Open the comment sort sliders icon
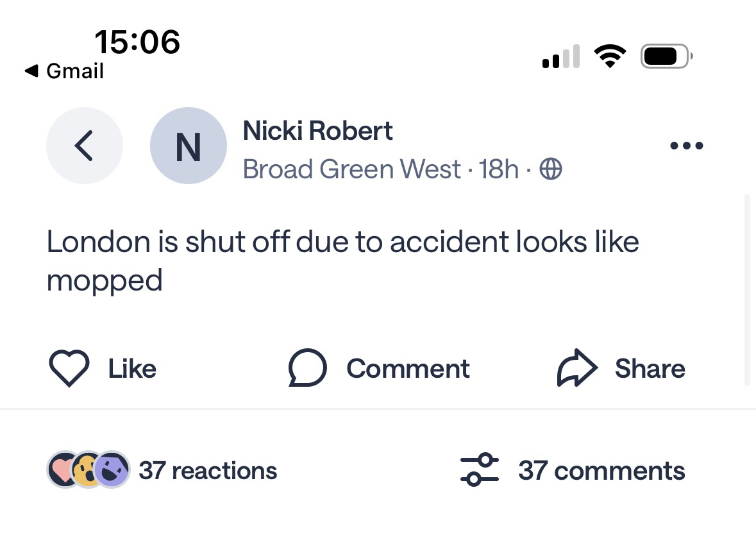 [x=479, y=470]
